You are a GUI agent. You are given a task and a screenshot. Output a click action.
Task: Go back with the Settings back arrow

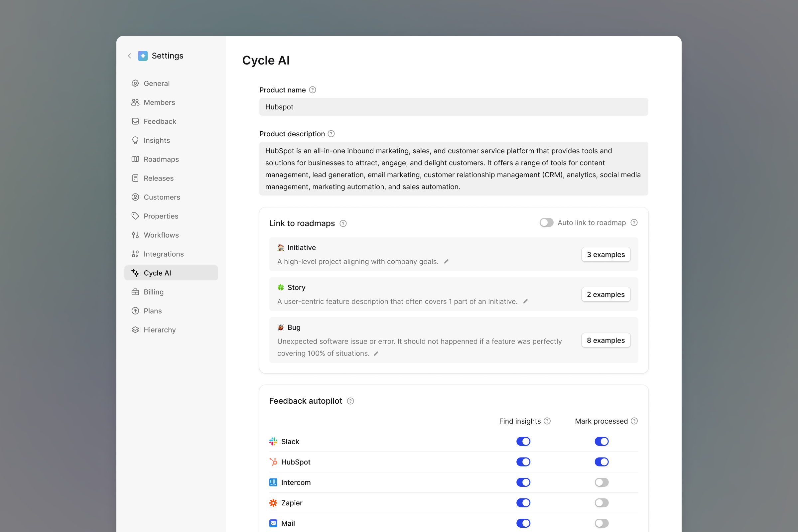pyautogui.click(x=129, y=56)
